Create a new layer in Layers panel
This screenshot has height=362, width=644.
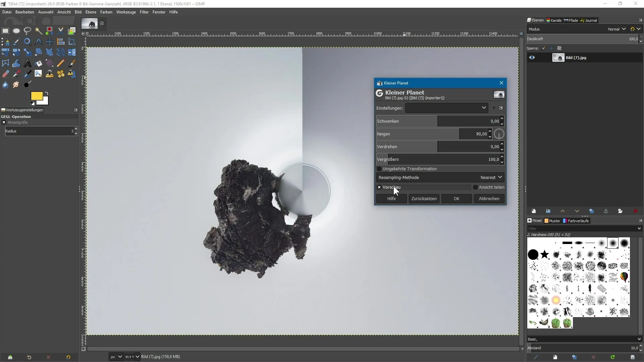click(x=534, y=211)
